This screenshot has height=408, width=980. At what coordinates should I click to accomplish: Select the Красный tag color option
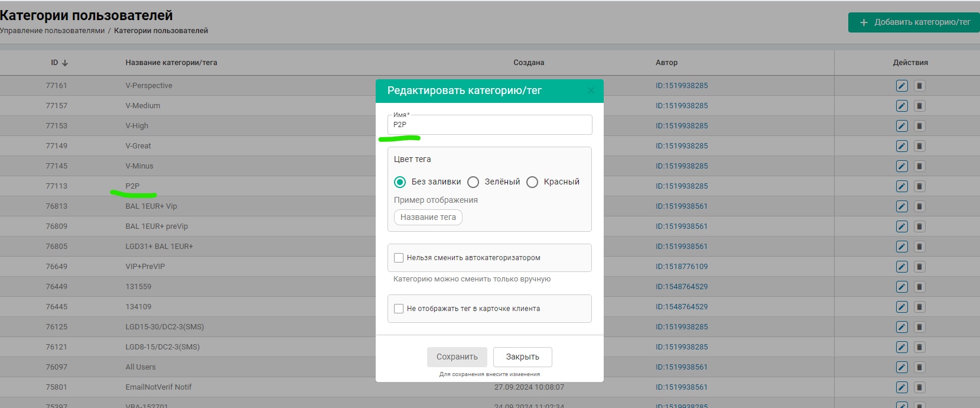(532, 182)
